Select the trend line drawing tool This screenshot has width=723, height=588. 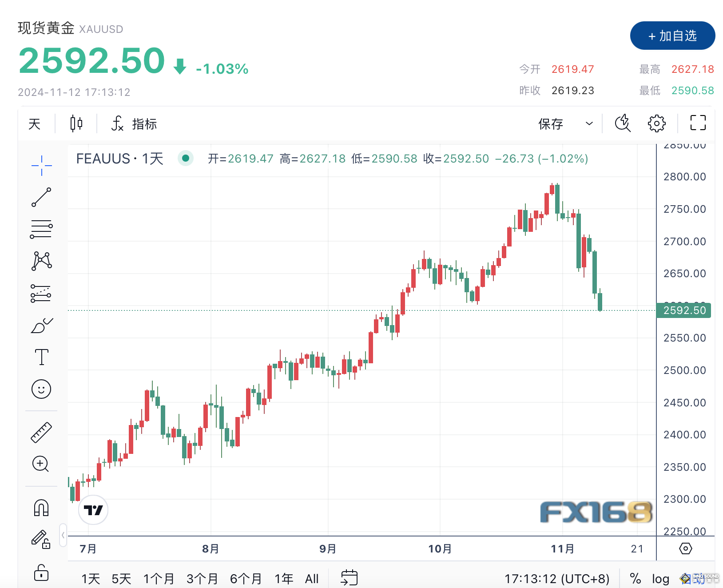click(41, 197)
